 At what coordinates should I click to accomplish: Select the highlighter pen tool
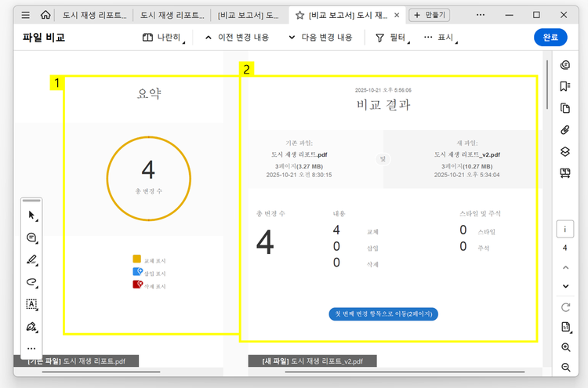pos(31,259)
